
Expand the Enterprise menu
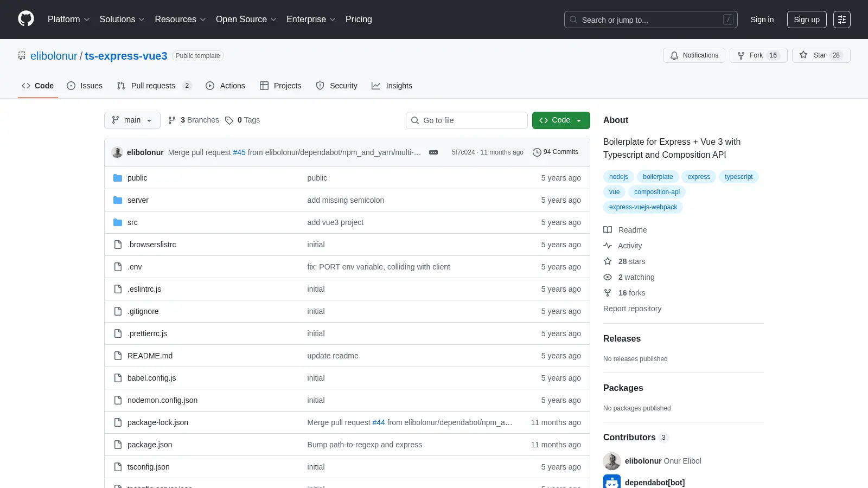pyautogui.click(x=311, y=20)
